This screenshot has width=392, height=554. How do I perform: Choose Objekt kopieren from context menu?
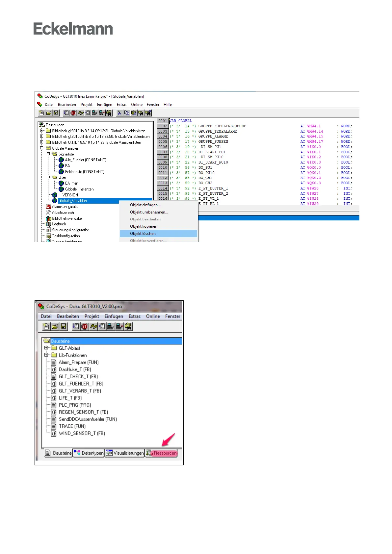tap(158, 226)
